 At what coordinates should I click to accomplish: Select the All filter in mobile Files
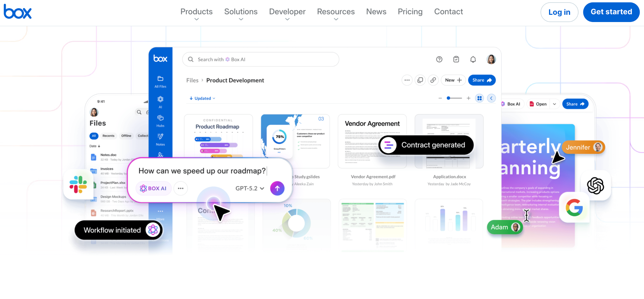tap(94, 136)
